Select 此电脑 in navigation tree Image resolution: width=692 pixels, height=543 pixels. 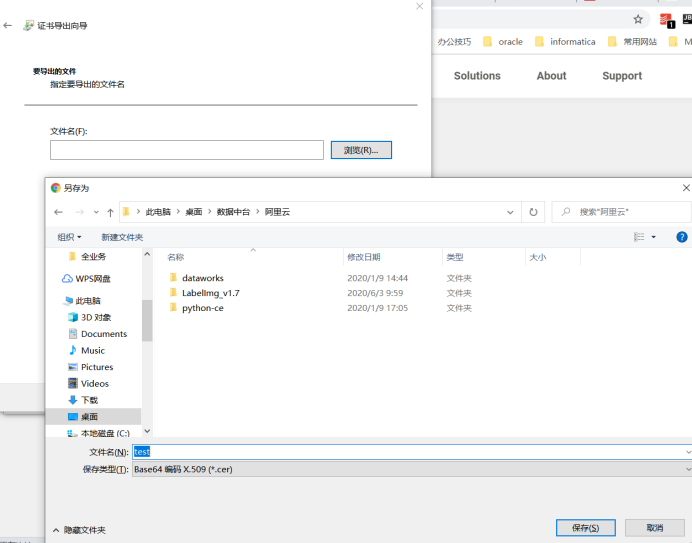pos(82,301)
